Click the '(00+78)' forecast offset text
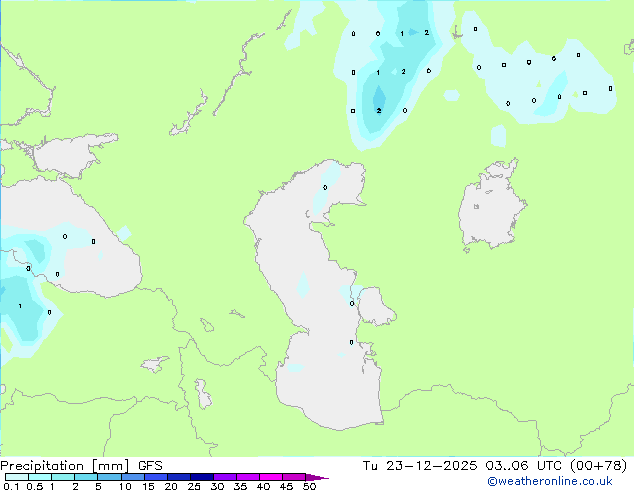The image size is (634, 490). (x=598, y=466)
